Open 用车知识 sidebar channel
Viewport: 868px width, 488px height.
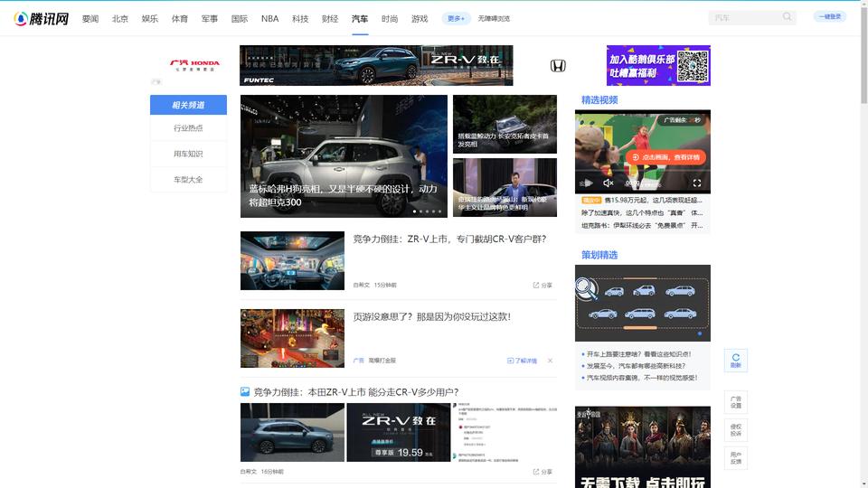(188, 154)
